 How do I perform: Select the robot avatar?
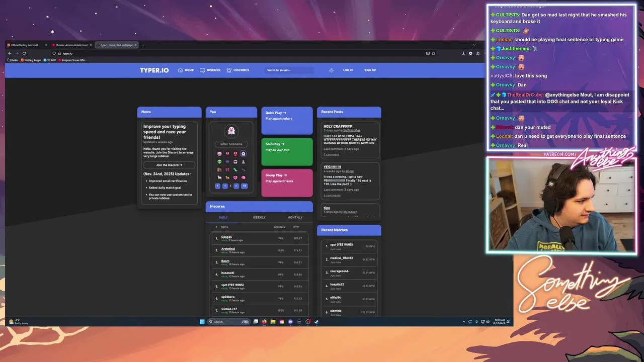click(235, 162)
